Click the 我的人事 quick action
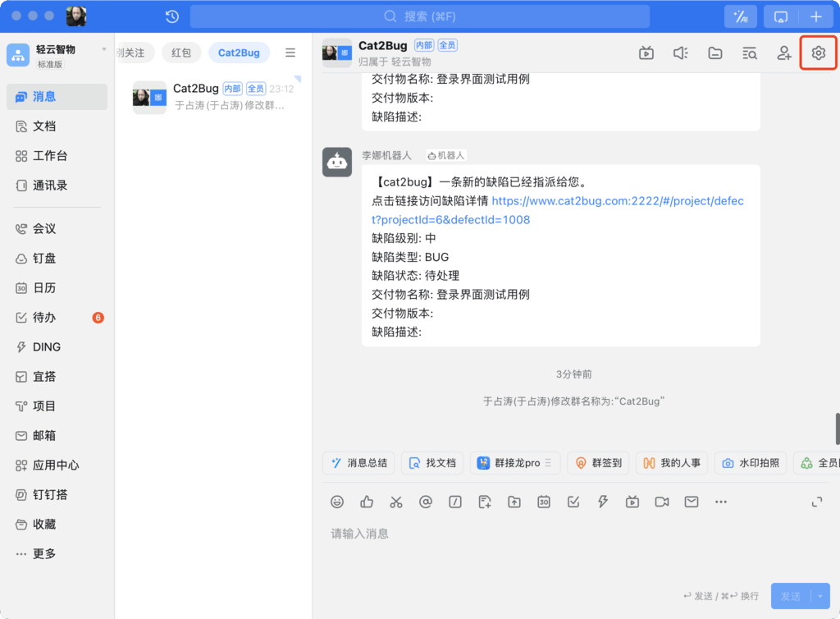 click(672, 462)
